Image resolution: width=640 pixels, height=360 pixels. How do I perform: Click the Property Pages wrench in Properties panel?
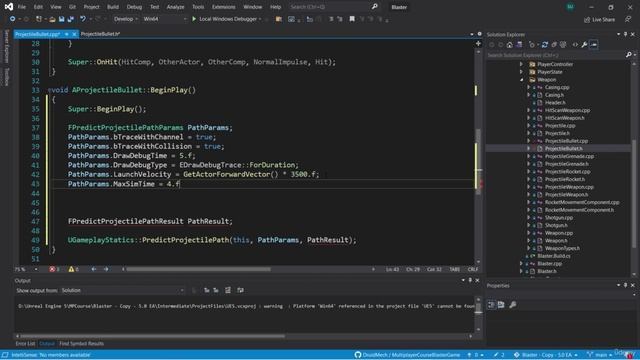(513, 305)
